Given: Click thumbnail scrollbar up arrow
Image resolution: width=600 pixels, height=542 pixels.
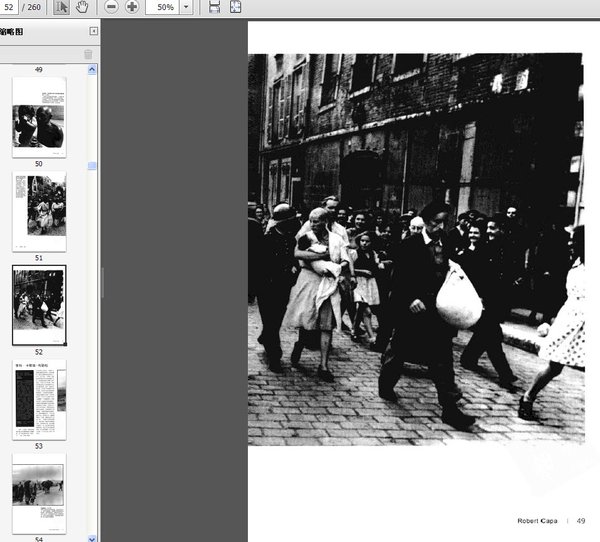Looking at the screenshot, I should click(93, 70).
